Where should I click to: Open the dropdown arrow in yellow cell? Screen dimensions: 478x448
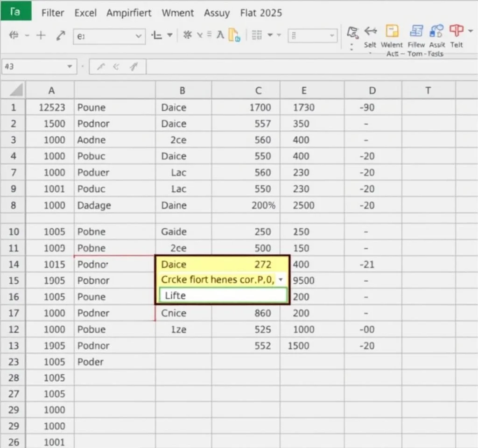coord(281,280)
